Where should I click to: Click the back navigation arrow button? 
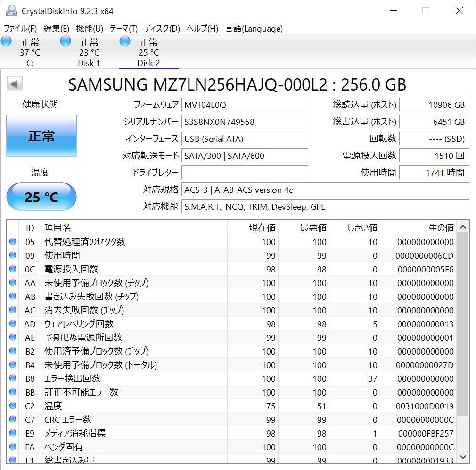tap(14, 83)
